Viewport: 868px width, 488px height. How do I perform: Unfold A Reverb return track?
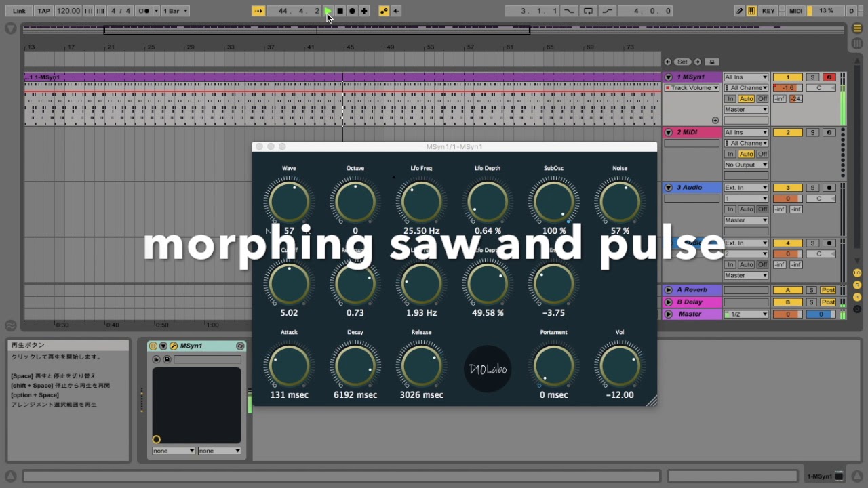(669, 290)
